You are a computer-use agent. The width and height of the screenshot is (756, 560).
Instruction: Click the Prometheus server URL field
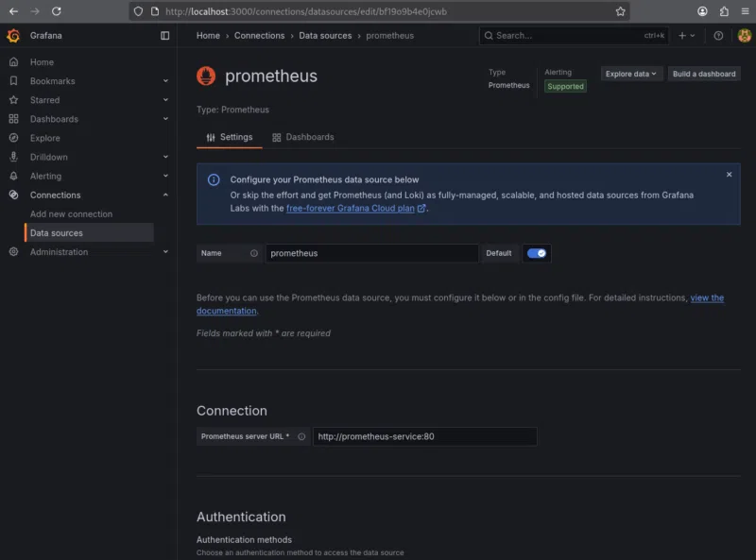pyautogui.click(x=424, y=436)
